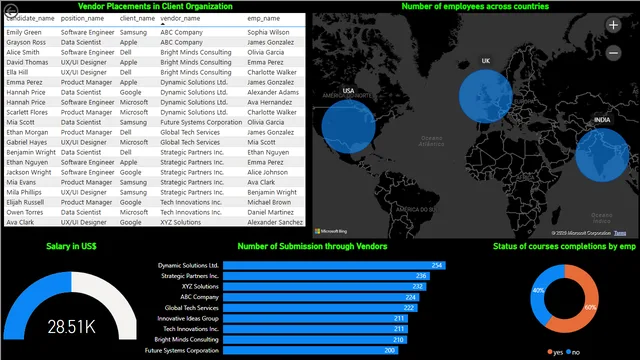This screenshot has height=360, width=640.
Task: Click emp name Michael Brown
Action: [x=269, y=202]
